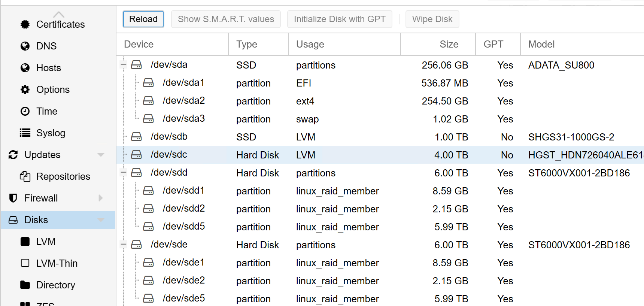Open the LVM section in sidebar
Image resolution: width=644 pixels, height=306 pixels.
coord(46,242)
